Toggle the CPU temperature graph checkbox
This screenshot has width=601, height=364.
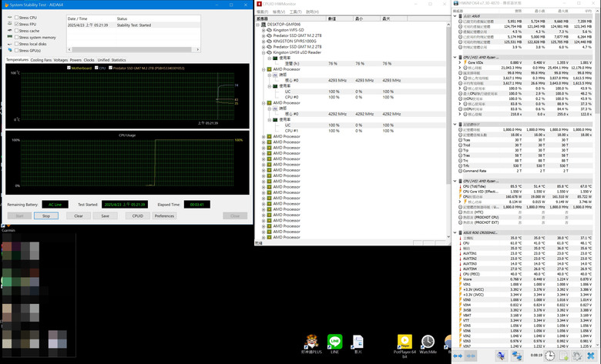pyautogui.click(x=96, y=68)
